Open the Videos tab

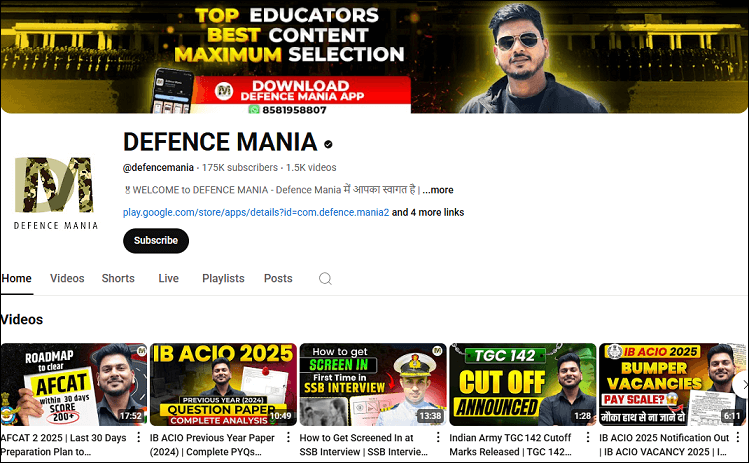point(67,279)
